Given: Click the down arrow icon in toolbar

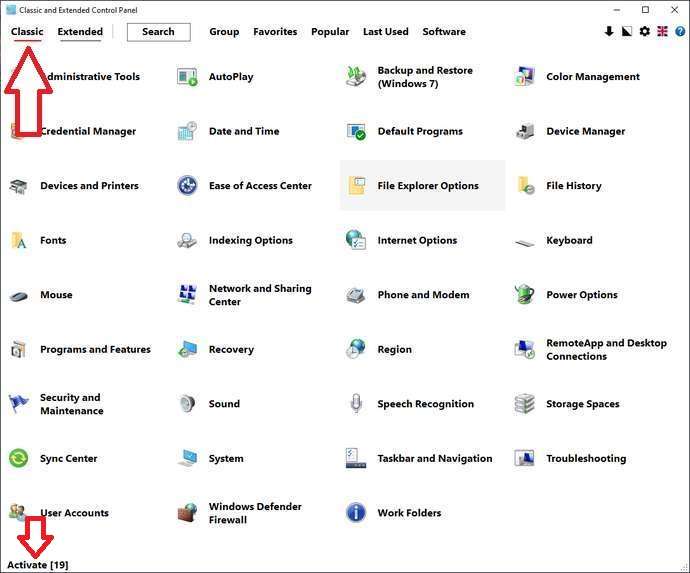Looking at the screenshot, I should coord(609,32).
